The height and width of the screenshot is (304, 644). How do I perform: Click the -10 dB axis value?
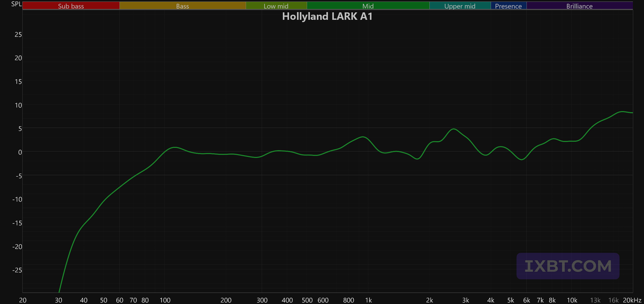click(16, 199)
